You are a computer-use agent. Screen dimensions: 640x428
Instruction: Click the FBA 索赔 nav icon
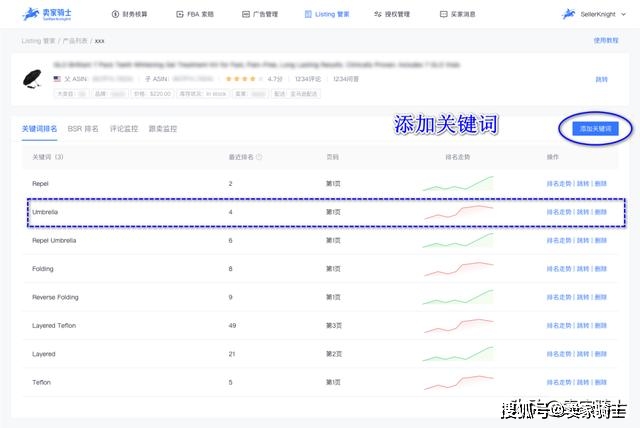click(x=180, y=14)
